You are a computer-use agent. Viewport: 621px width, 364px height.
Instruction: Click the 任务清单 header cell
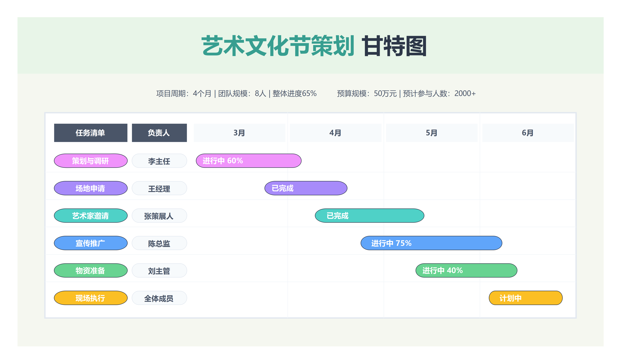(90, 133)
